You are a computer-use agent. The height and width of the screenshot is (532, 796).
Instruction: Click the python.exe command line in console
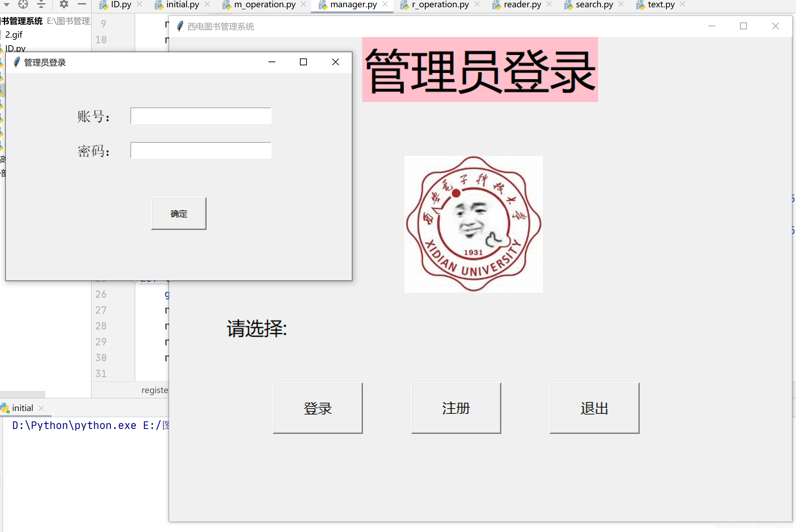[91, 425]
